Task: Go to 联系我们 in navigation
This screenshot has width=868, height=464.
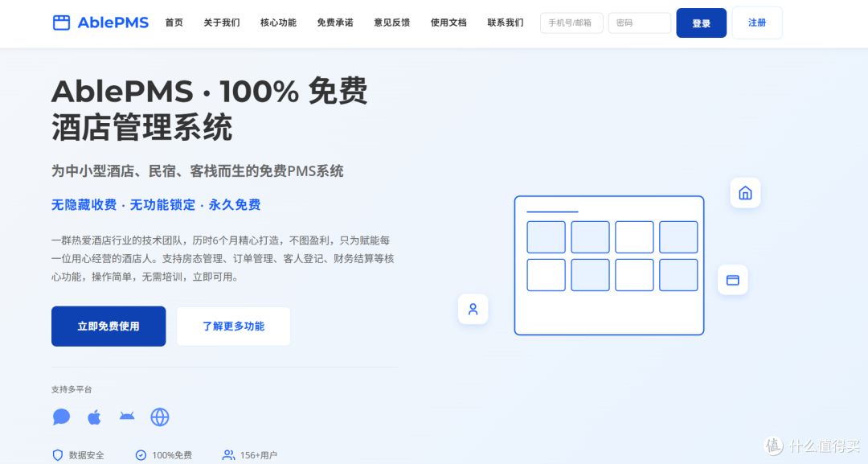Action: 506,23
